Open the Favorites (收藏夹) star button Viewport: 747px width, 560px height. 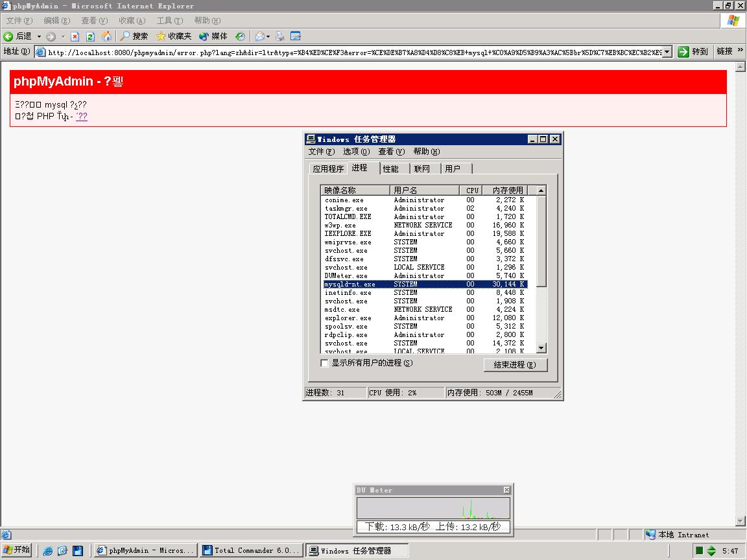tap(174, 36)
